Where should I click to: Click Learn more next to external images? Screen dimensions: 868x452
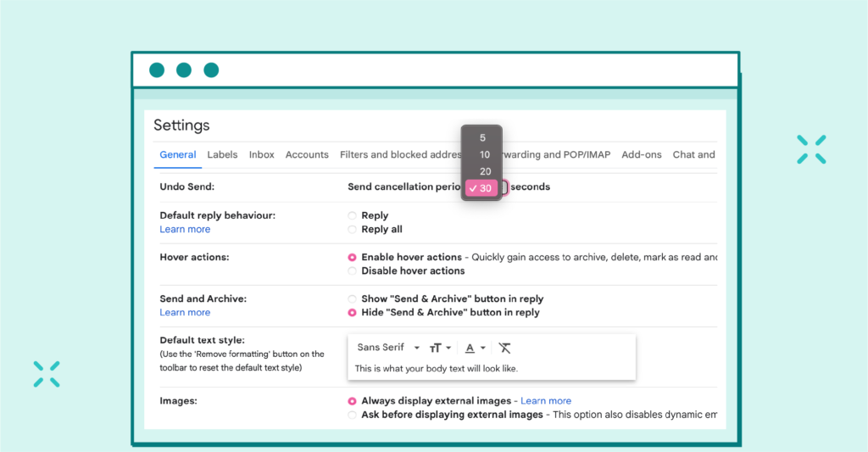click(x=546, y=401)
